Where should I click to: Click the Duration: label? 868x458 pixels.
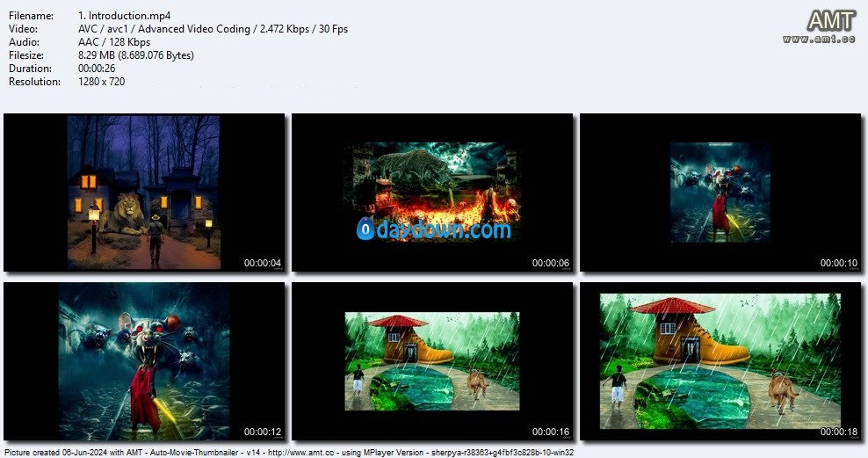30,69
